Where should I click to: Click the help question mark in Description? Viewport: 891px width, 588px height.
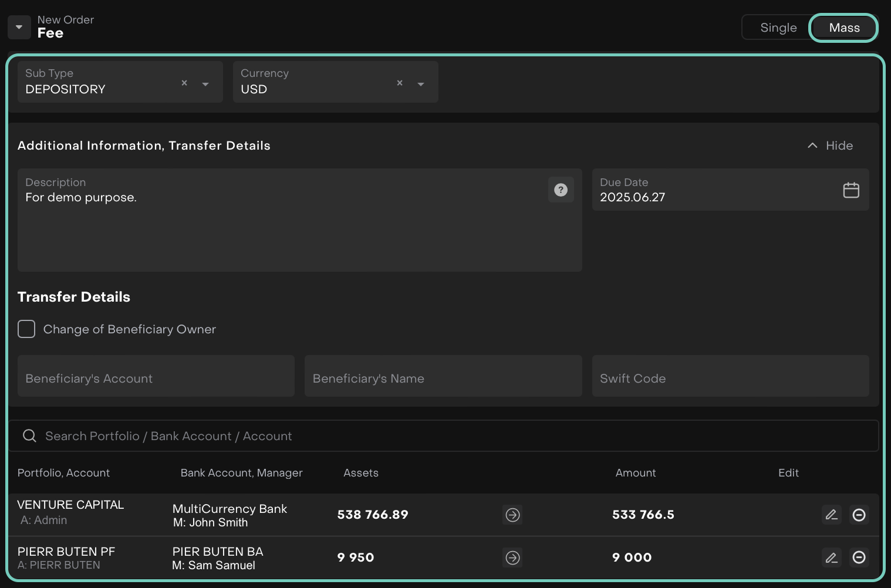pos(561,190)
